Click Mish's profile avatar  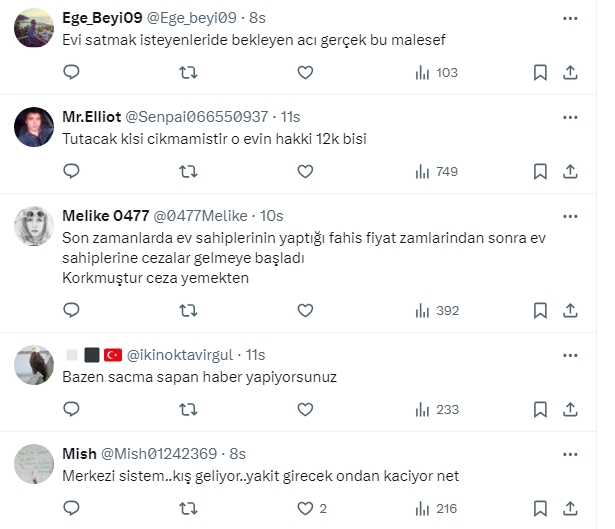pyautogui.click(x=34, y=465)
